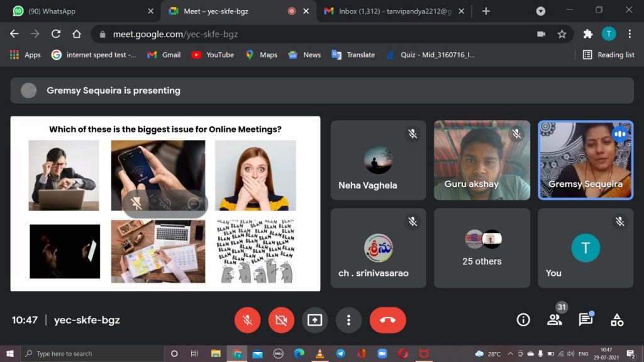Click the Present now screen icon
Screen dimensions: 644x362
point(314,320)
